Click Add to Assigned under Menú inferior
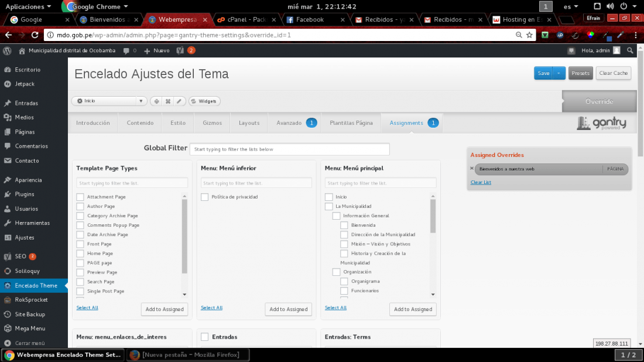The height and width of the screenshot is (362, 644). pyautogui.click(x=288, y=309)
